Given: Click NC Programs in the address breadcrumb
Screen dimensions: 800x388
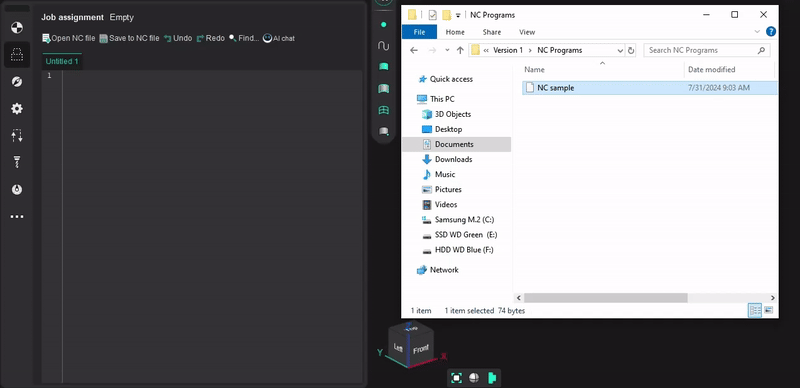Looking at the screenshot, I should pyautogui.click(x=560, y=50).
